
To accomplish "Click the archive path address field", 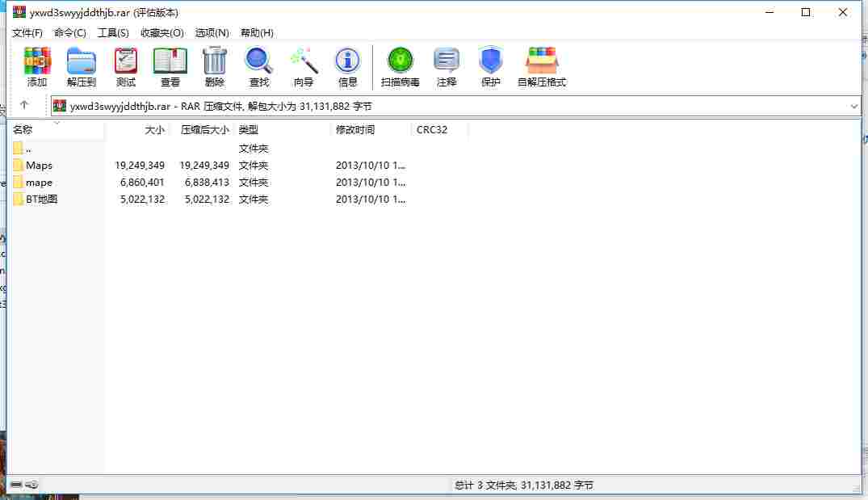I will point(456,106).
